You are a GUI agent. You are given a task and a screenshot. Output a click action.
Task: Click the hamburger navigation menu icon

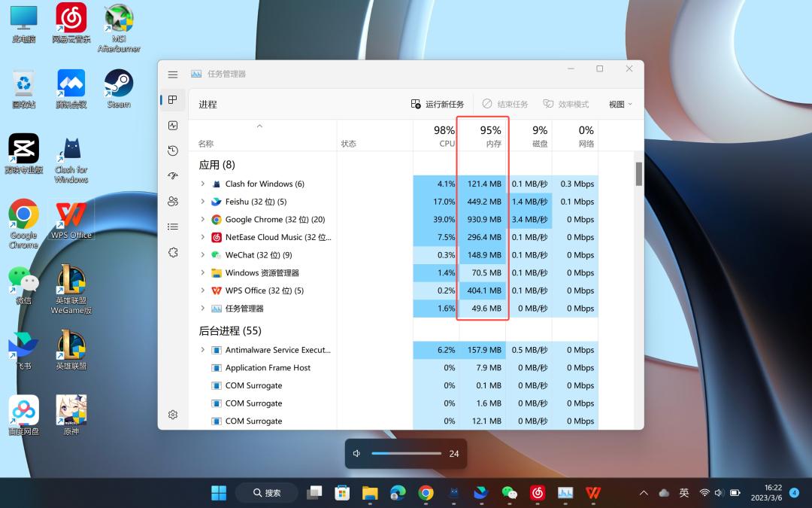173,75
